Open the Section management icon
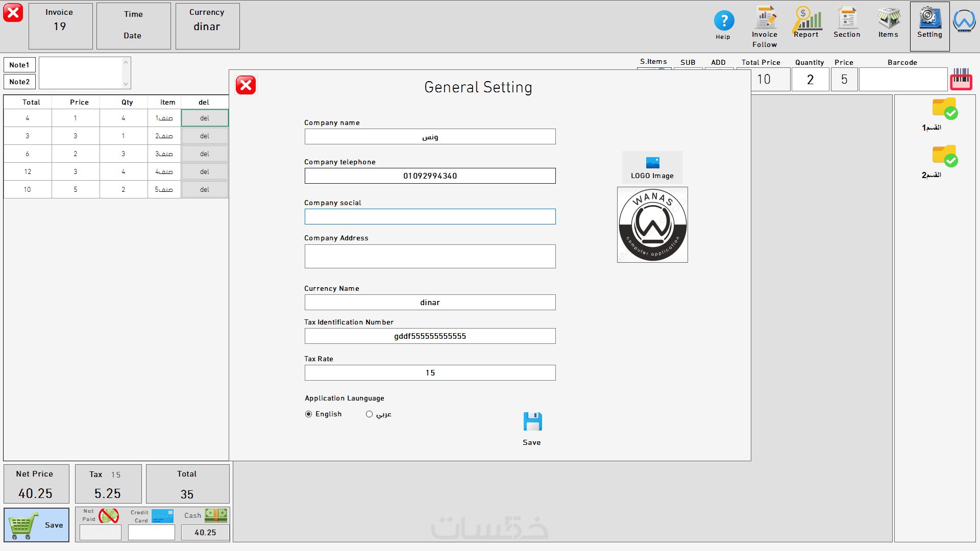This screenshot has height=551, width=980. (x=847, y=20)
